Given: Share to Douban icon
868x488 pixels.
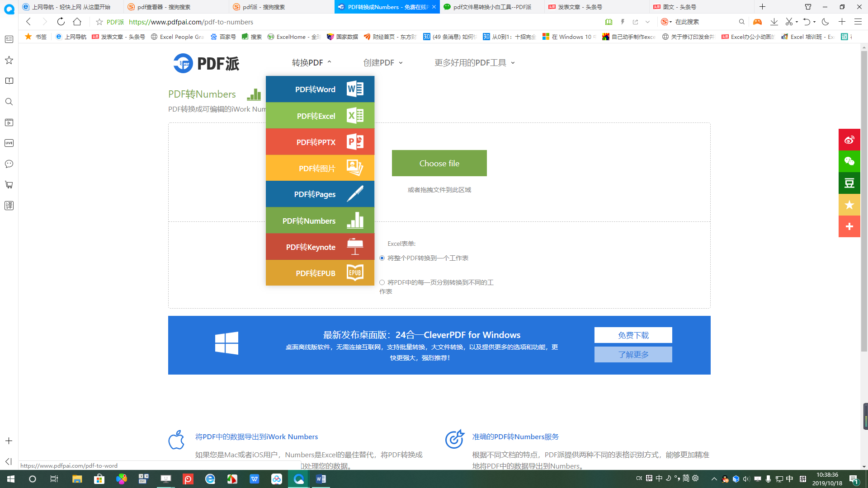Looking at the screenshot, I should [x=849, y=183].
